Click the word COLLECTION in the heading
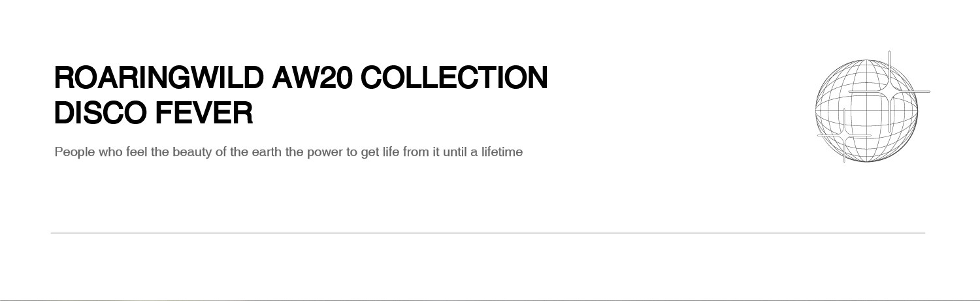 454,78
